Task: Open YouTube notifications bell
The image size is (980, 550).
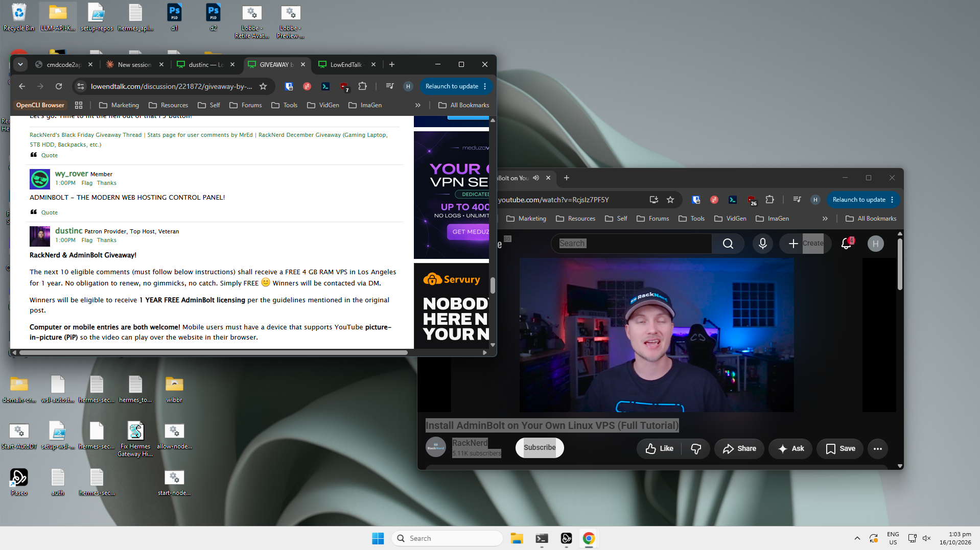Action: (846, 244)
